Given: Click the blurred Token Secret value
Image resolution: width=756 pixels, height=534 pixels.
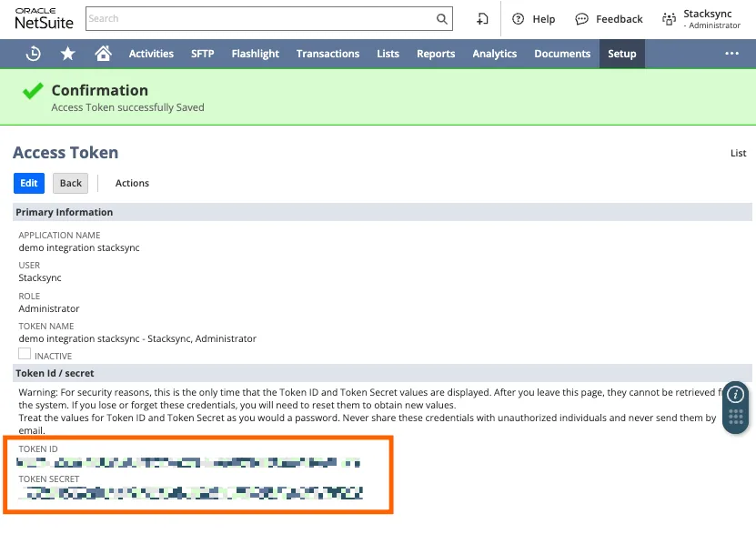Looking at the screenshot, I should (190, 492).
